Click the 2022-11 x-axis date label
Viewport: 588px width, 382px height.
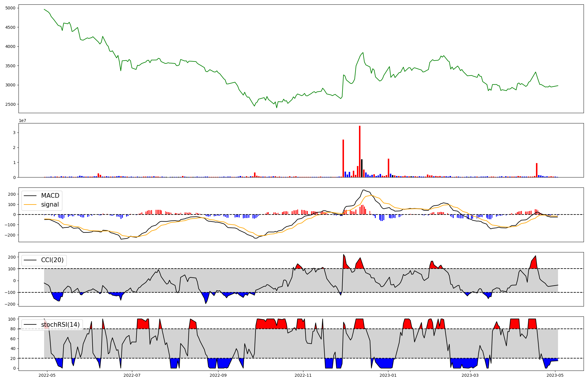click(x=303, y=375)
